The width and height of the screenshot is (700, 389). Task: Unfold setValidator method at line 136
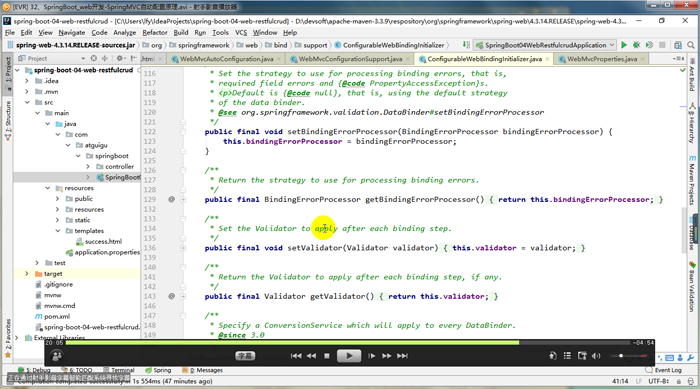183,248
